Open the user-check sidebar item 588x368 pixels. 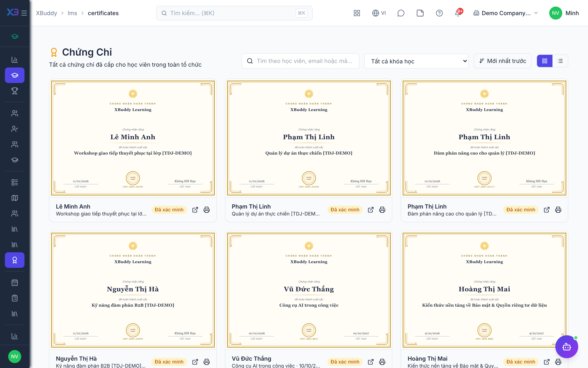pos(14,129)
